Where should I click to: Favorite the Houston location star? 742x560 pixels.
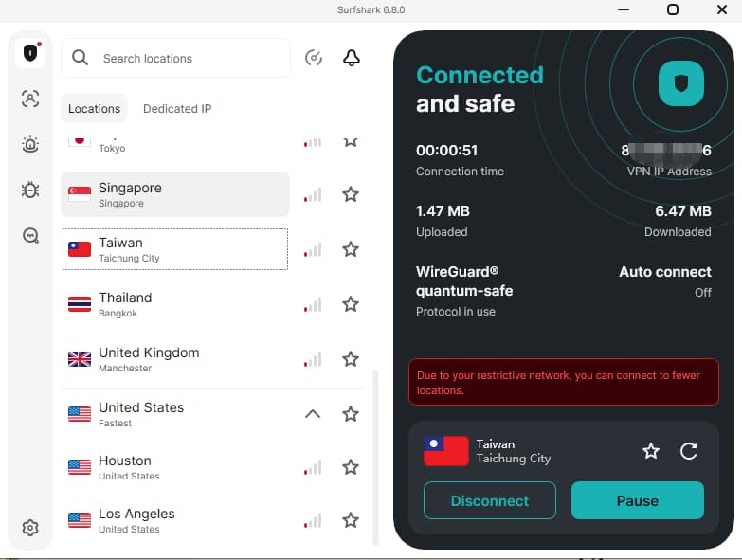pos(351,467)
